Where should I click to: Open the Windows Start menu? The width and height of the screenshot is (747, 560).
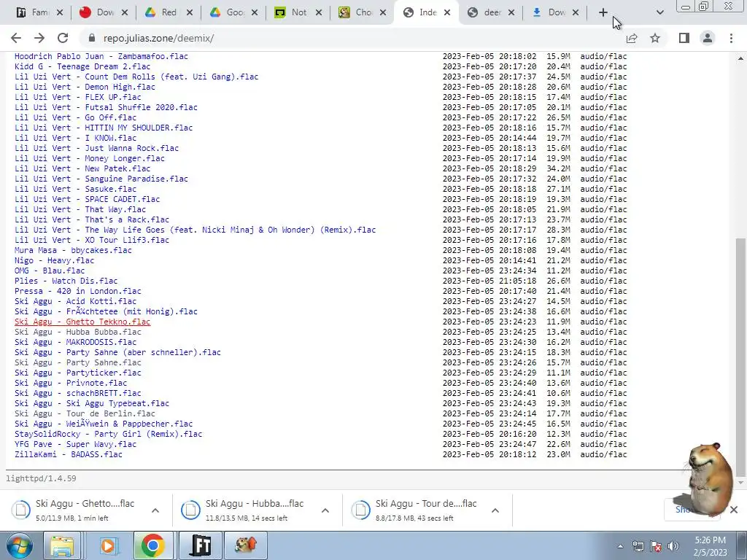(x=20, y=545)
